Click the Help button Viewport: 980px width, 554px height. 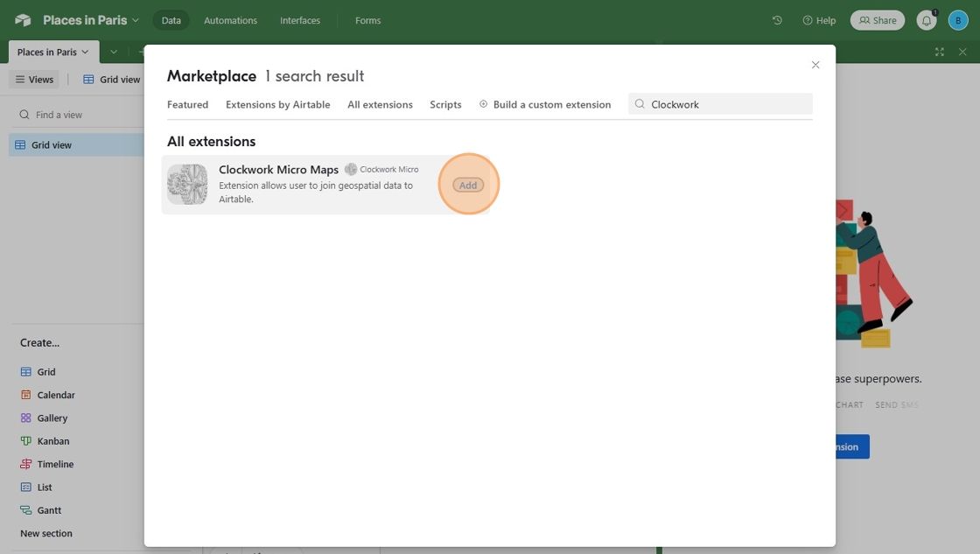819,20
